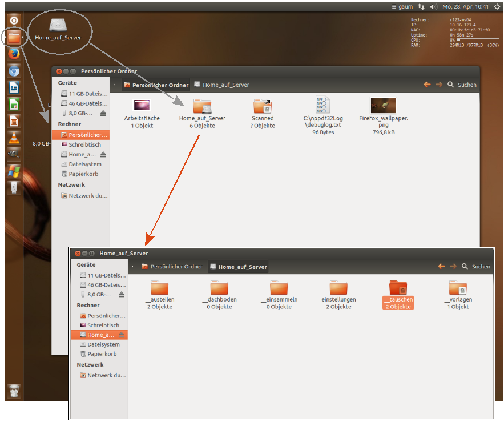
Task: Open the network indicator menu
Action: point(421,7)
